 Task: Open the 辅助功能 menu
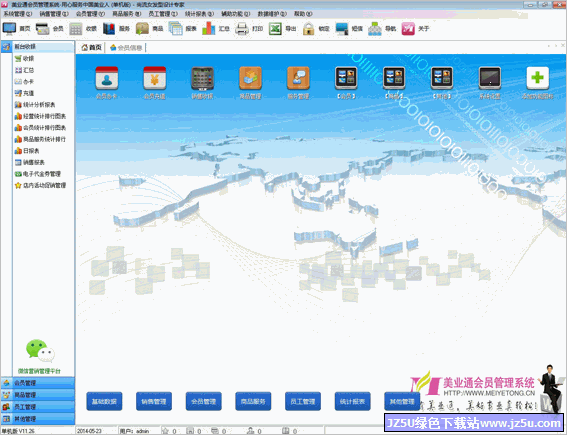click(236, 14)
